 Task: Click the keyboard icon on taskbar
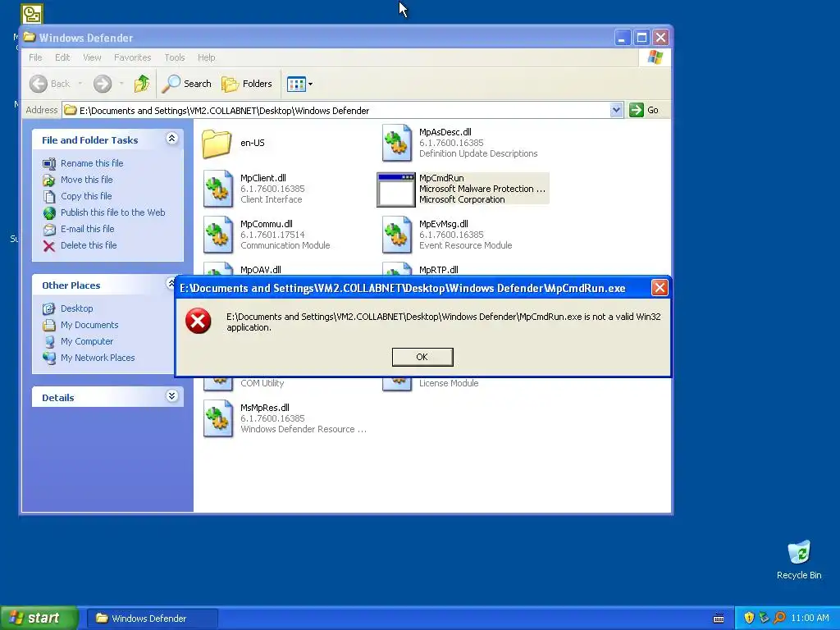pyautogui.click(x=719, y=619)
